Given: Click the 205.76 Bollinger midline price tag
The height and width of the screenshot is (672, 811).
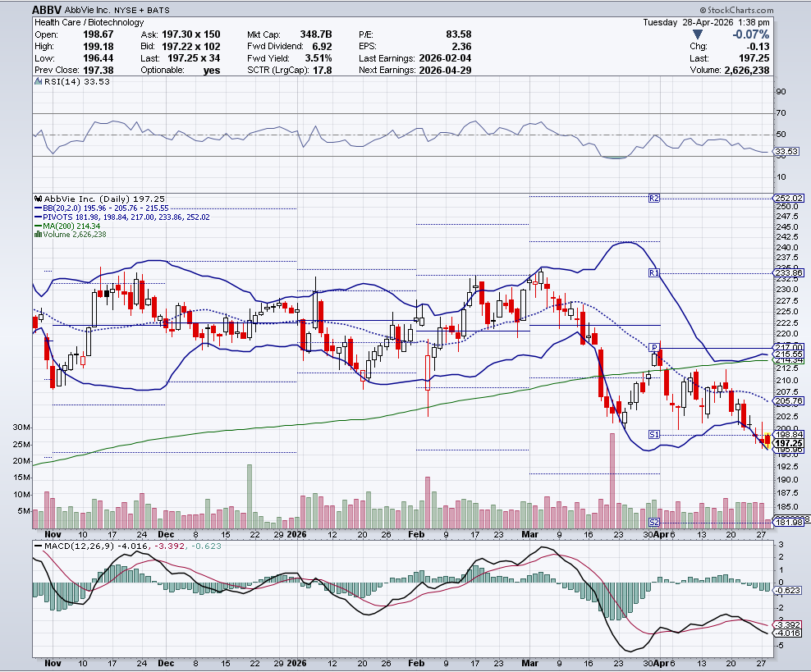Looking at the screenshot, I should pos(789,400).
